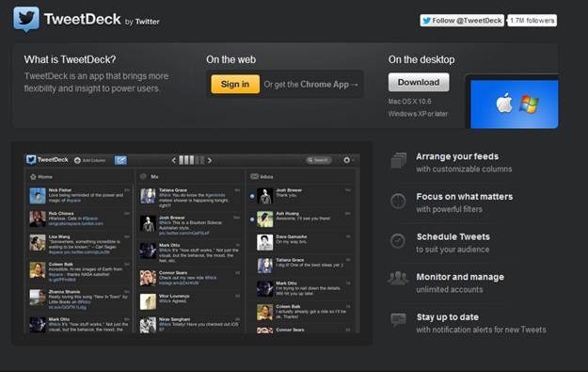Click the Windows logo on the desktop banner
This screenshot has height=372, width=588.
pyautogui.click(x=529, y=104)
